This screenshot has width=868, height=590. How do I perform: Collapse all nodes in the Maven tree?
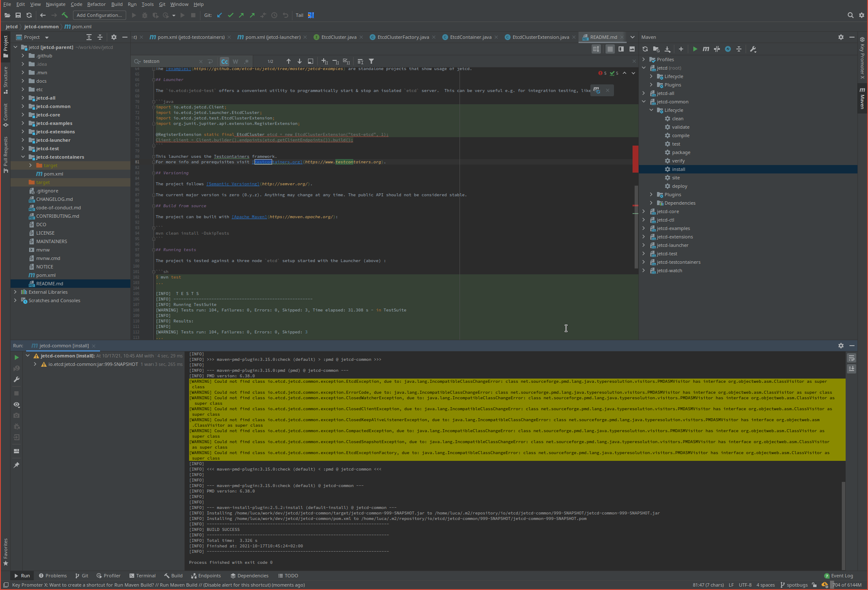click(738, 49)
